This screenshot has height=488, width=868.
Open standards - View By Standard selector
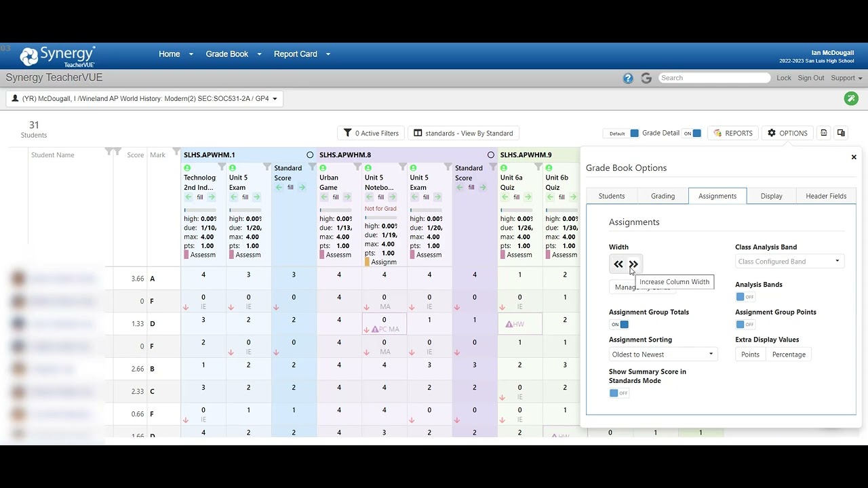463,133
